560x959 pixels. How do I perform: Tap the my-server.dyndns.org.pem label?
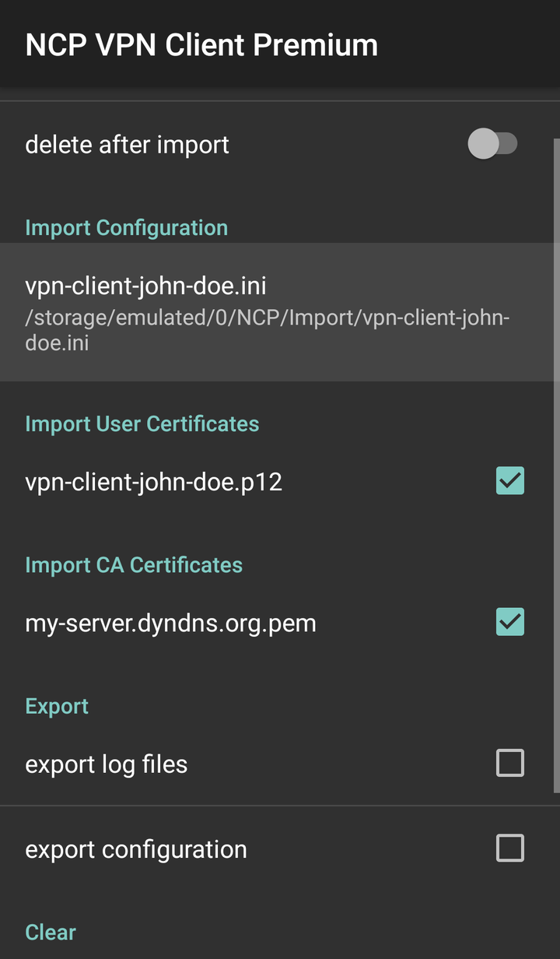170,624
